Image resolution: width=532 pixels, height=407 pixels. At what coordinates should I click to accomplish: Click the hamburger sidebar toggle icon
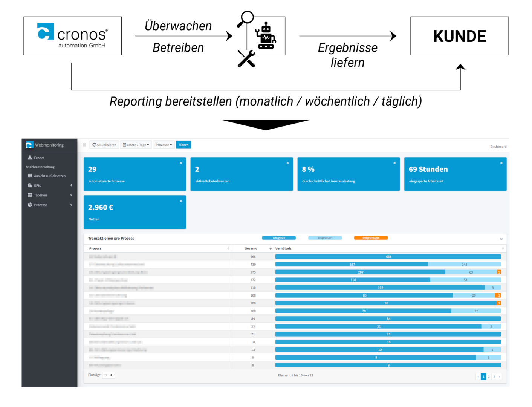[84, 145]
